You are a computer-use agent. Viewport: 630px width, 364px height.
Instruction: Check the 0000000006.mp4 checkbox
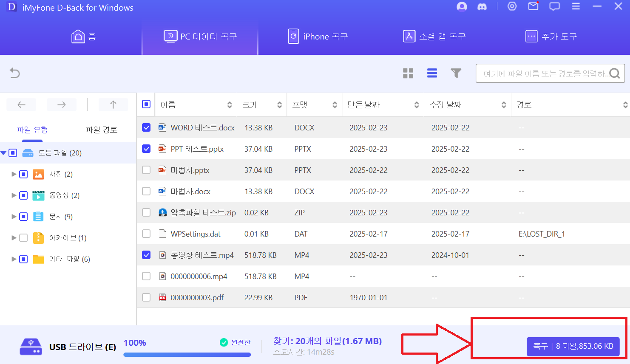tap(146, 276)
